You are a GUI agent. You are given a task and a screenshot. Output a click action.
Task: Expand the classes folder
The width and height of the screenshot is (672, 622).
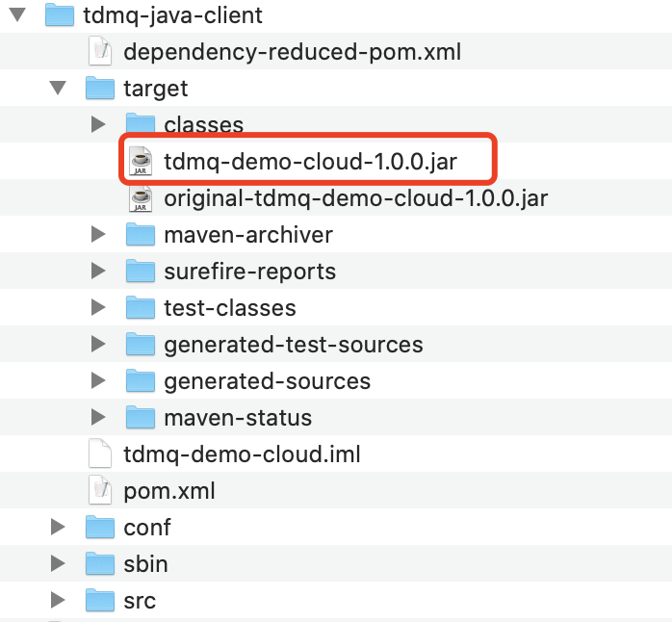click(98, 124)
